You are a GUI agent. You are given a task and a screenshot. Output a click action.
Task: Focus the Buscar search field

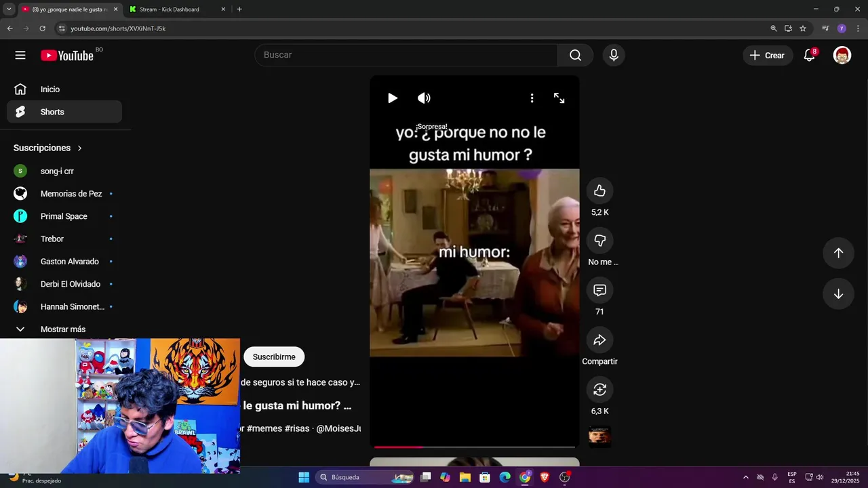coord(407,56)
